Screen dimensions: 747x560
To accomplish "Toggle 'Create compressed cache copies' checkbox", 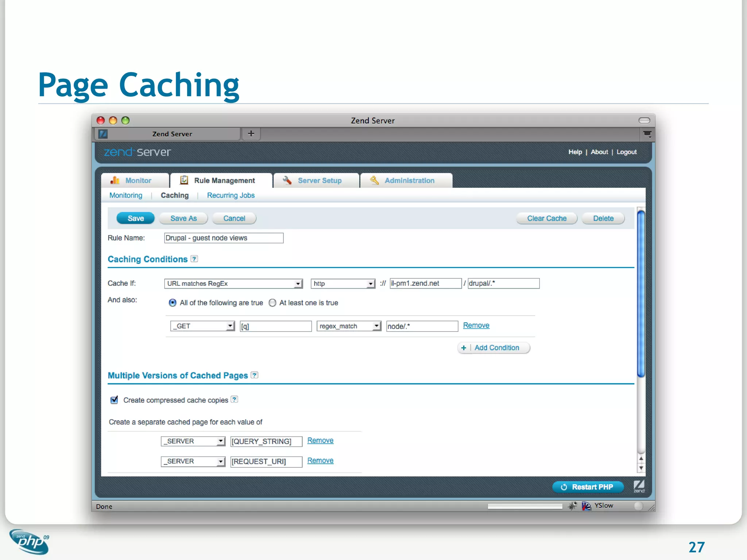I will pyautogui.click(x=114, y=400).
